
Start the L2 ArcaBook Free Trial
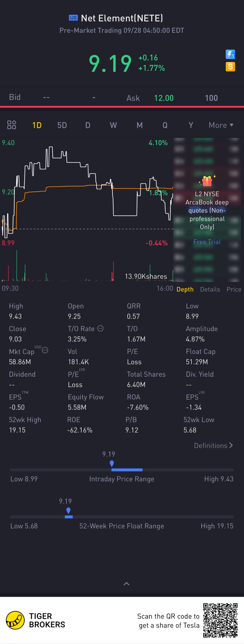tap(207, 242)
